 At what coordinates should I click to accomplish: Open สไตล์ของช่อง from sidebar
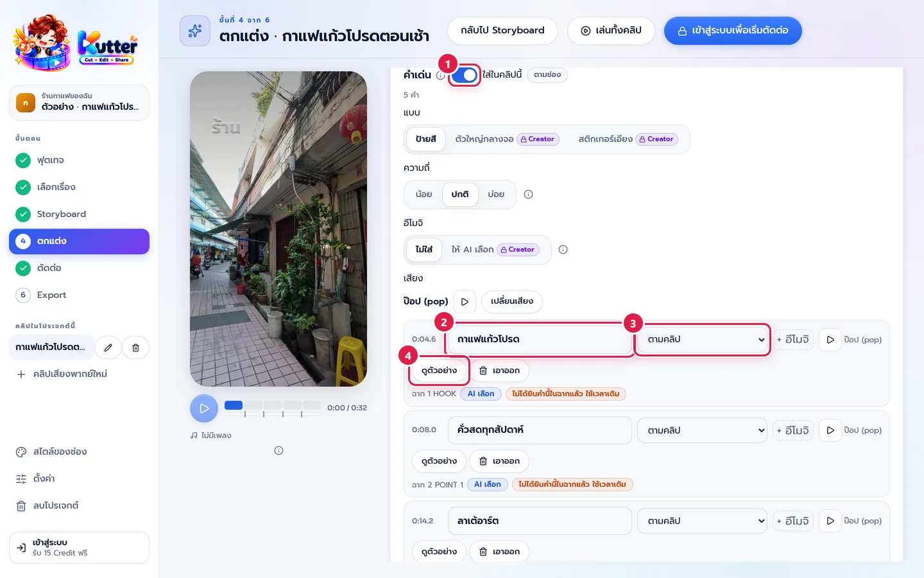(x=79, y=451)
